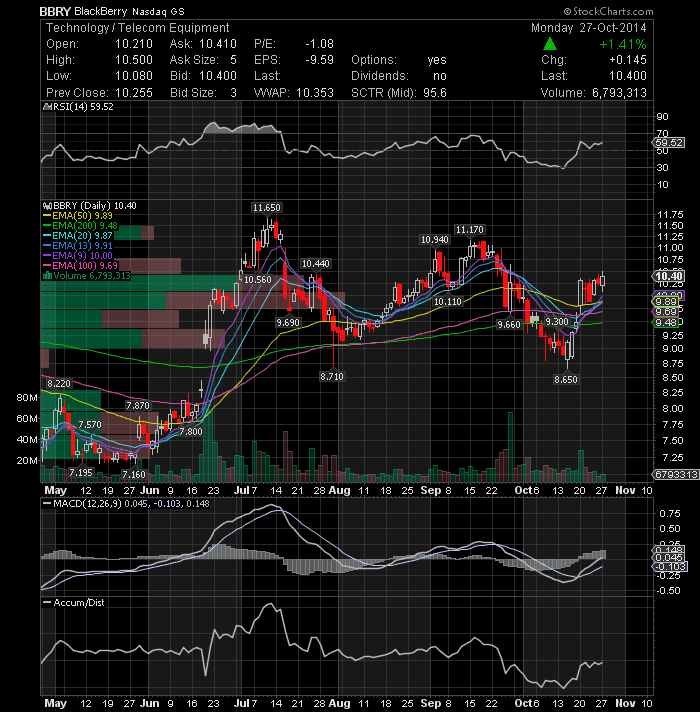Click the EMA(13) 9.91 legend entry

pos(82,246)
